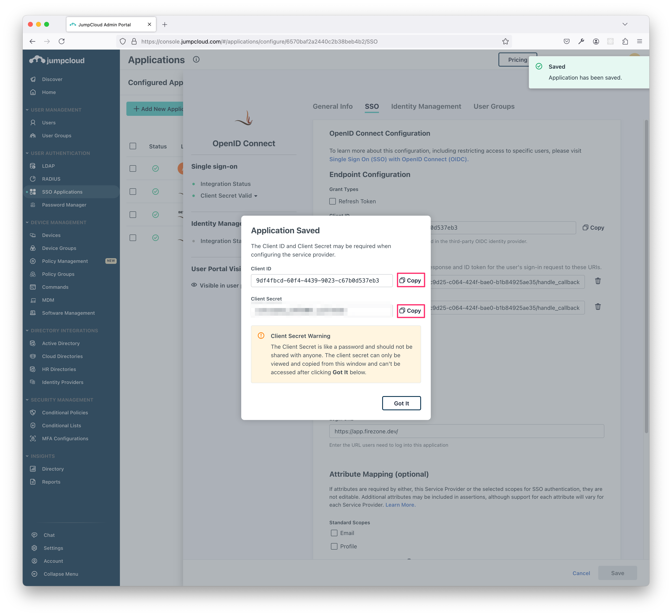Delete the first redirect URI with trash icon
Screen dimensions: 672x616
tap(598, 281)
